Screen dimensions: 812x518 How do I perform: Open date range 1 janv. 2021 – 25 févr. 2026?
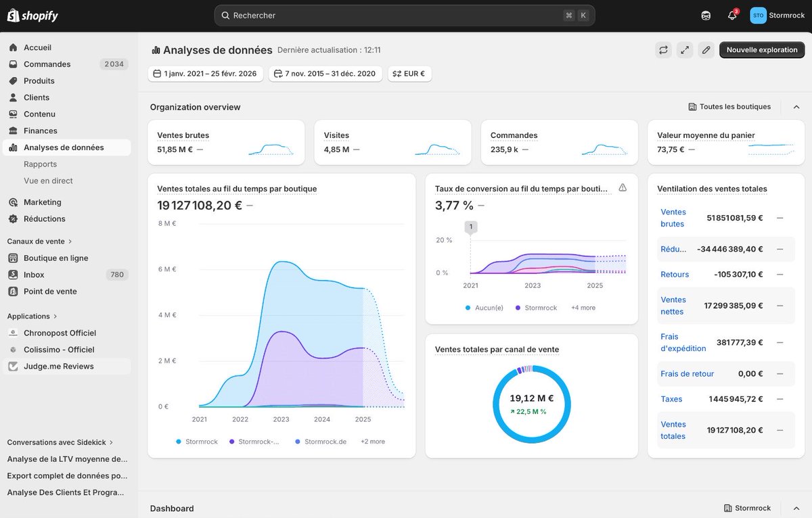(206, 74)
